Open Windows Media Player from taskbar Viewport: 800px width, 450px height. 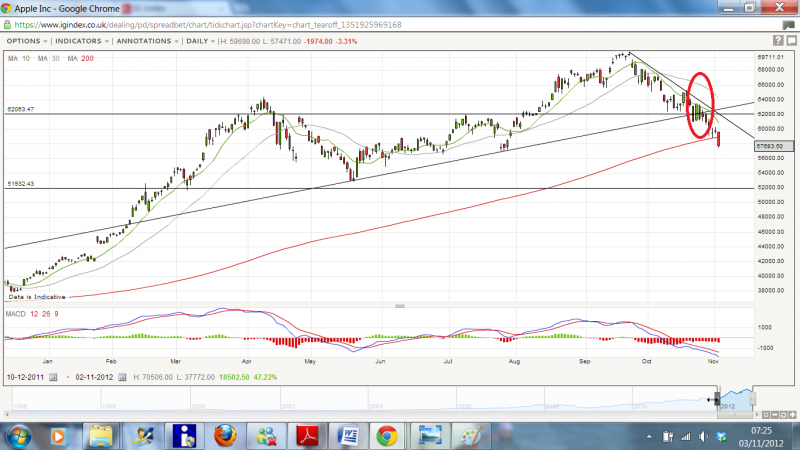point(57,436)
